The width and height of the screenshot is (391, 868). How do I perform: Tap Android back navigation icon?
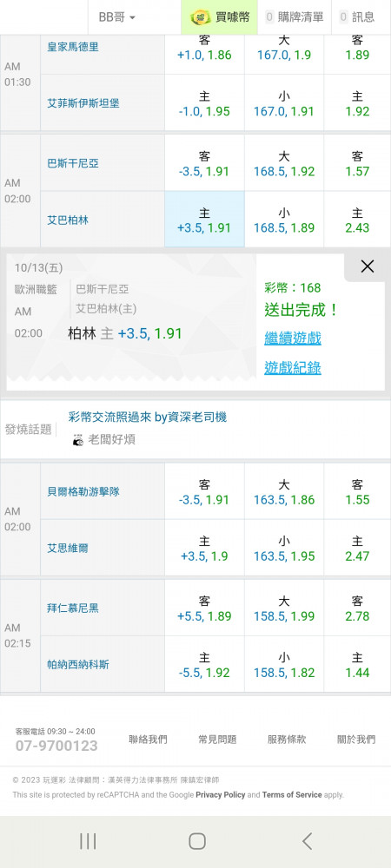[307, 841]
